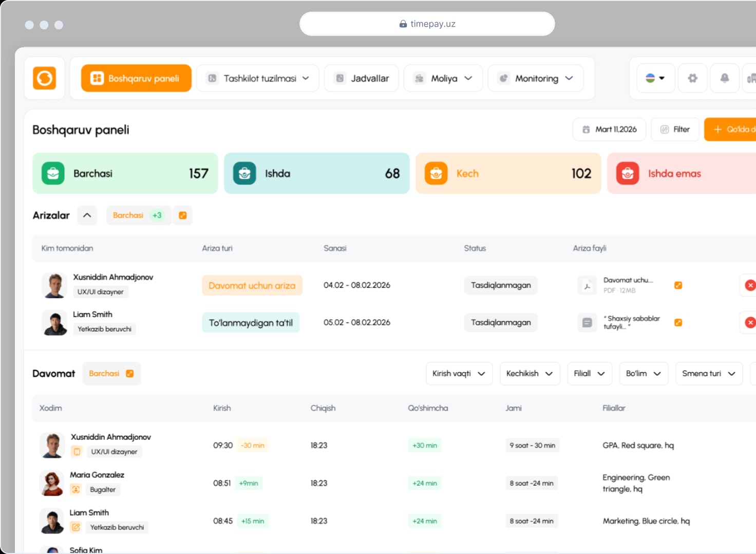
Task: Go to the Jadvallar tab
Action: tap(362, 78)
